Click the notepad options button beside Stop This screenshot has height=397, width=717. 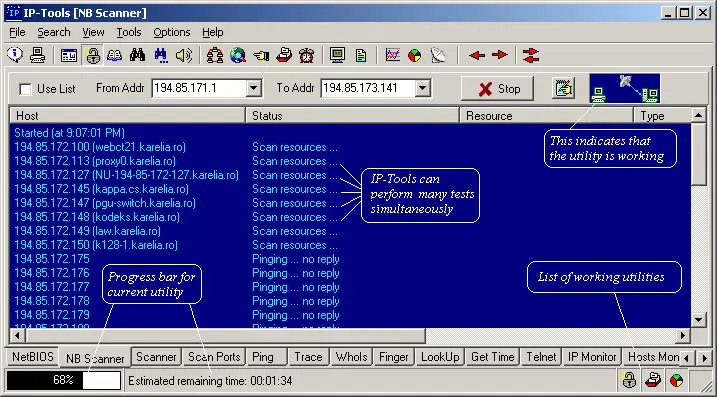point(564,88)
